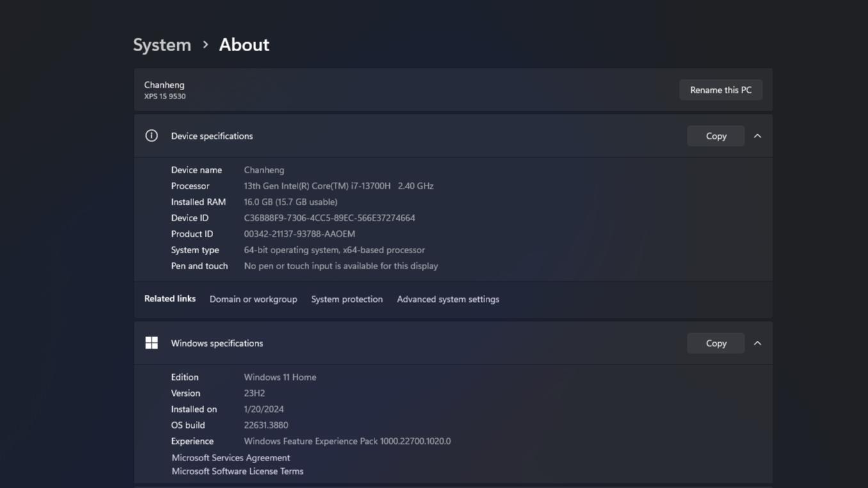This screenshot has height=488, width=868.
Task: Click the Edition label
Action: pyautogui.click(x=184, y=377)
